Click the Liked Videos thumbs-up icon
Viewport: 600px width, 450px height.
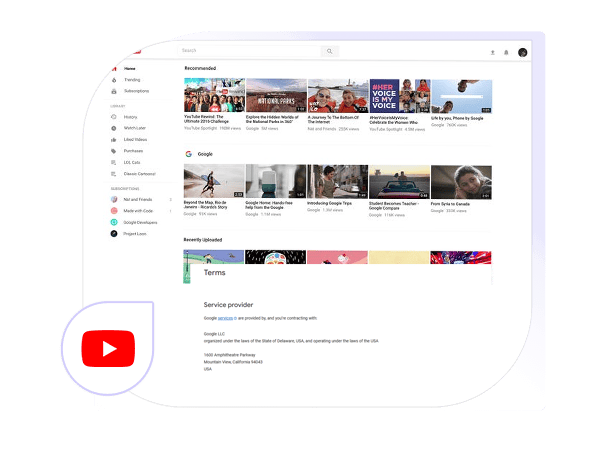tap(114, 140)
